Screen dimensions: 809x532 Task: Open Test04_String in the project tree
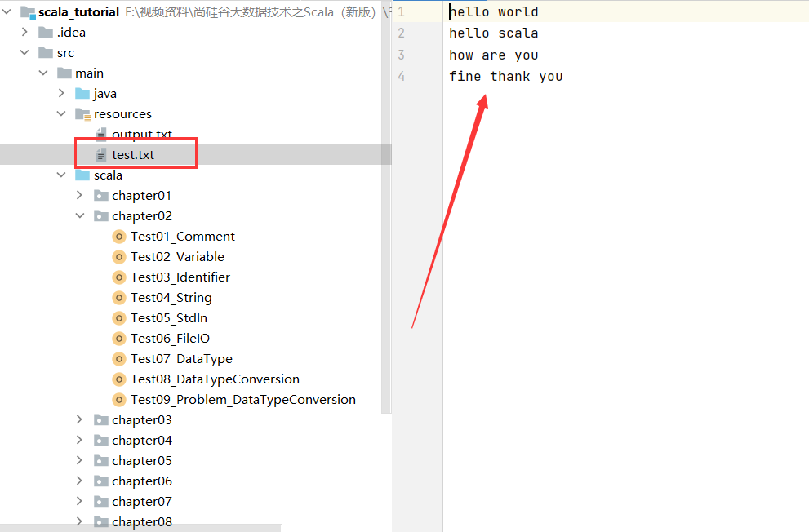coord(171,298)
